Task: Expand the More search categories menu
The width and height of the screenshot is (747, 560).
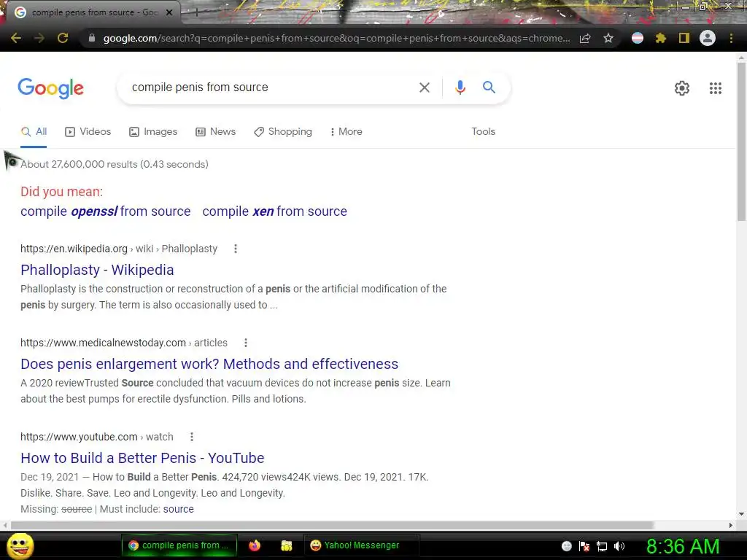Action: (x=347, y=132)
